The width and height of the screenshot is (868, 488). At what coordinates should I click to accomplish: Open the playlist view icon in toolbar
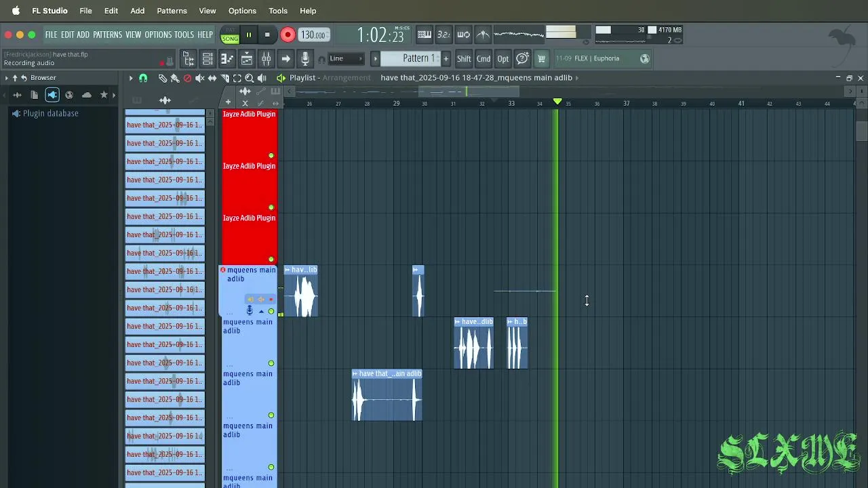click(x=247, y=59)
